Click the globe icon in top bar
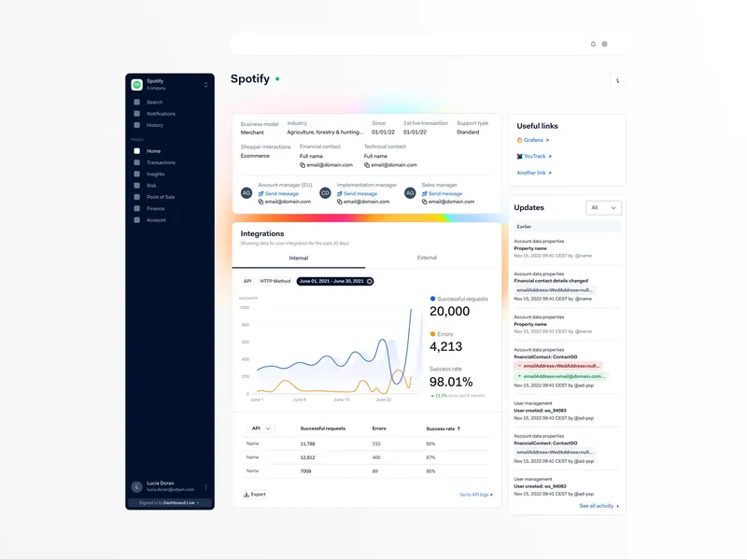Screen dimensions: 747x560 coord(604,44)
